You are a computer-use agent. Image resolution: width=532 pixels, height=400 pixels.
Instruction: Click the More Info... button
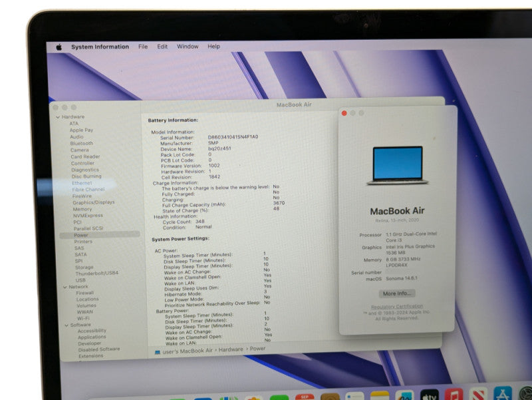pos(396,294)
